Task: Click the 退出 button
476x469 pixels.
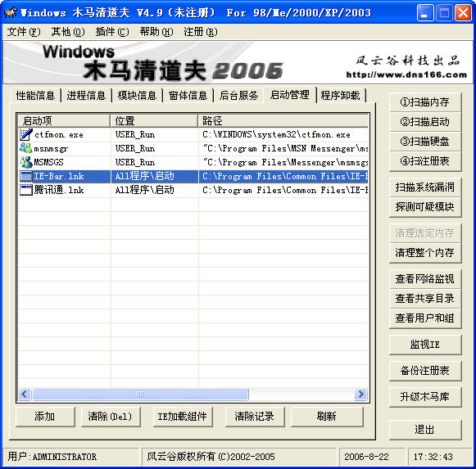Action: point(425,430)
